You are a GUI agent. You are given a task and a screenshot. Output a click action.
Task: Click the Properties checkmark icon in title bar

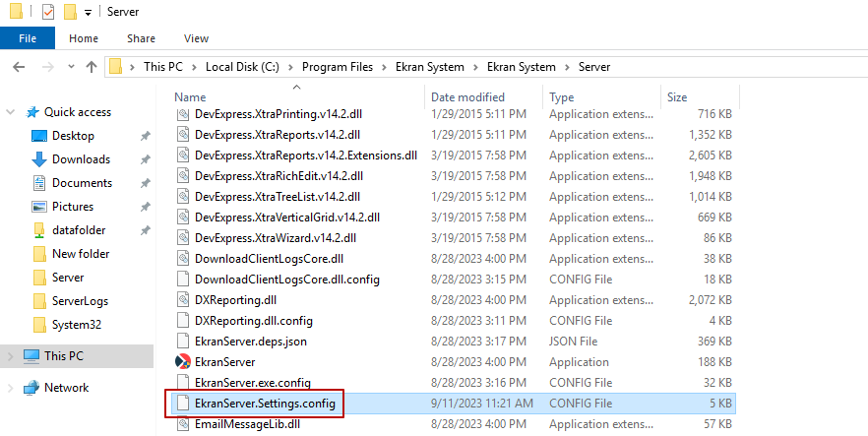pyautogui.click(x=48, y=12)
